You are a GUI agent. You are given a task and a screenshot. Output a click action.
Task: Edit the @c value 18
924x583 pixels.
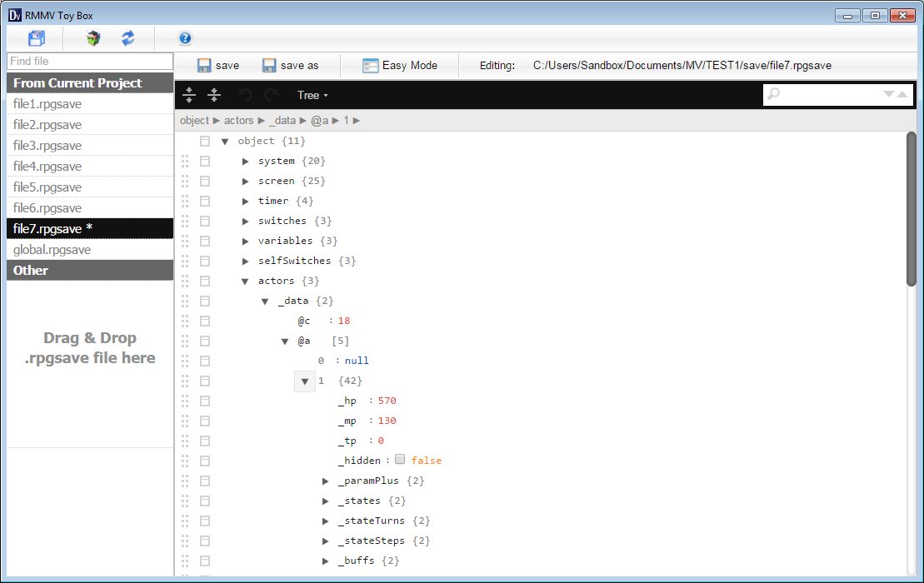tap(344, 321)
